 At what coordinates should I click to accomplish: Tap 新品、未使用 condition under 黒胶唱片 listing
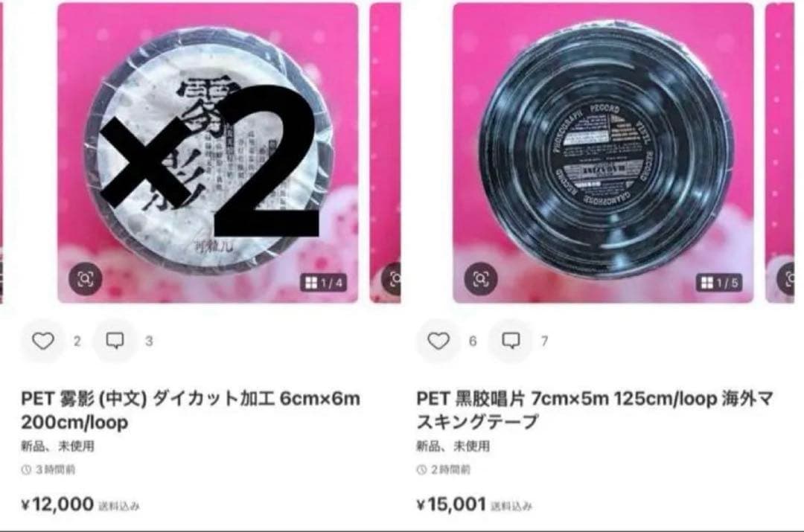[x=453, y=446]
